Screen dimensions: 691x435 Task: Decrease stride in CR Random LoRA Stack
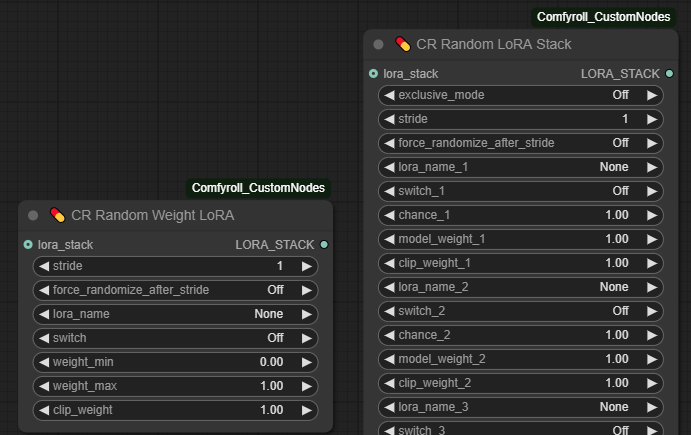coord(389,119)
